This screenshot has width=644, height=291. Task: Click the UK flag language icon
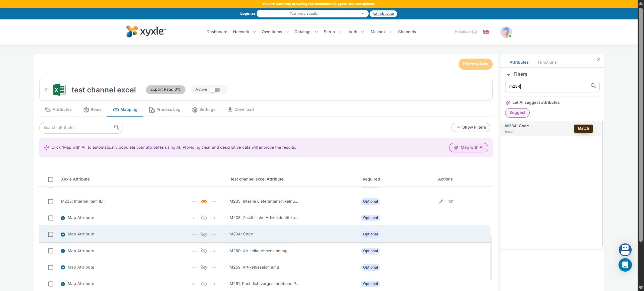pos(486,32)
